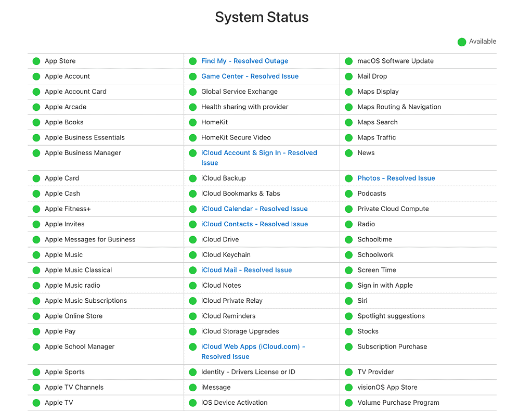Click green status dot beside Volume Purchase Program

pos(349,403)
